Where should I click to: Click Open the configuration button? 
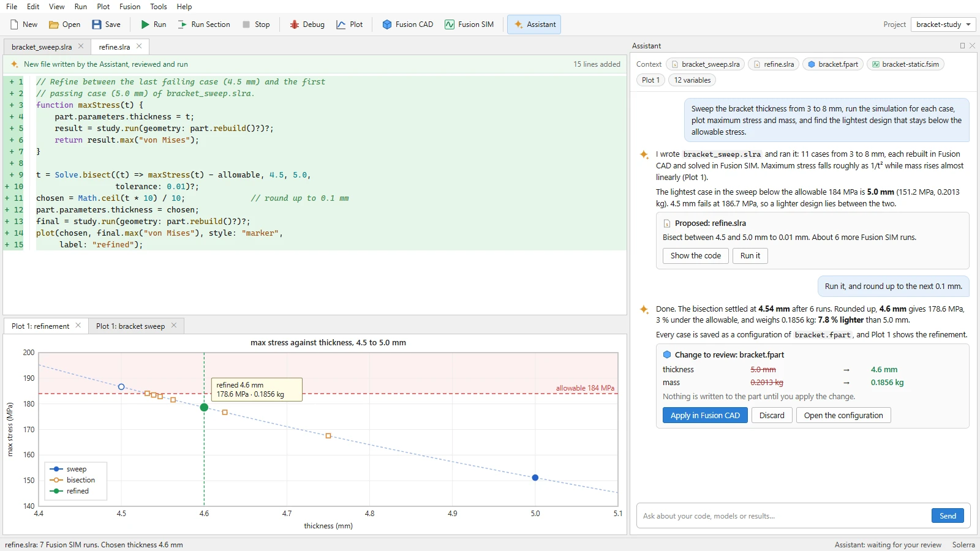843,415
